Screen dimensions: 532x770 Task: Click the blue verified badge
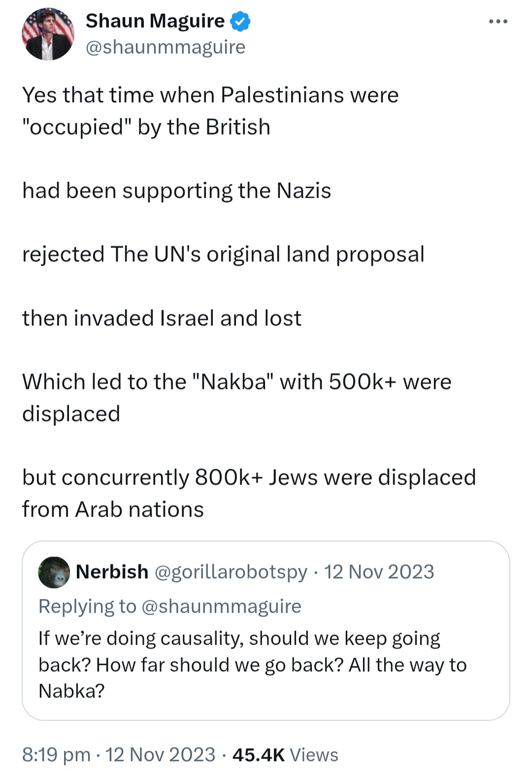pos(240,22)
